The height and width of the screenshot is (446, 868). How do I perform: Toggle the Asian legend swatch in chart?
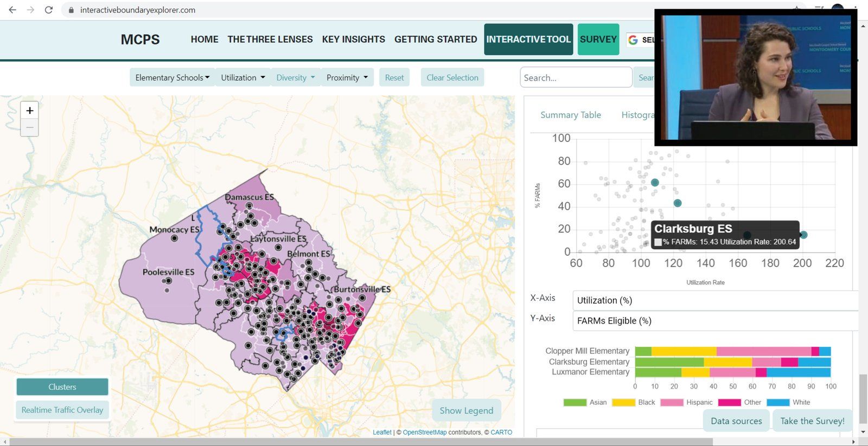575,403
